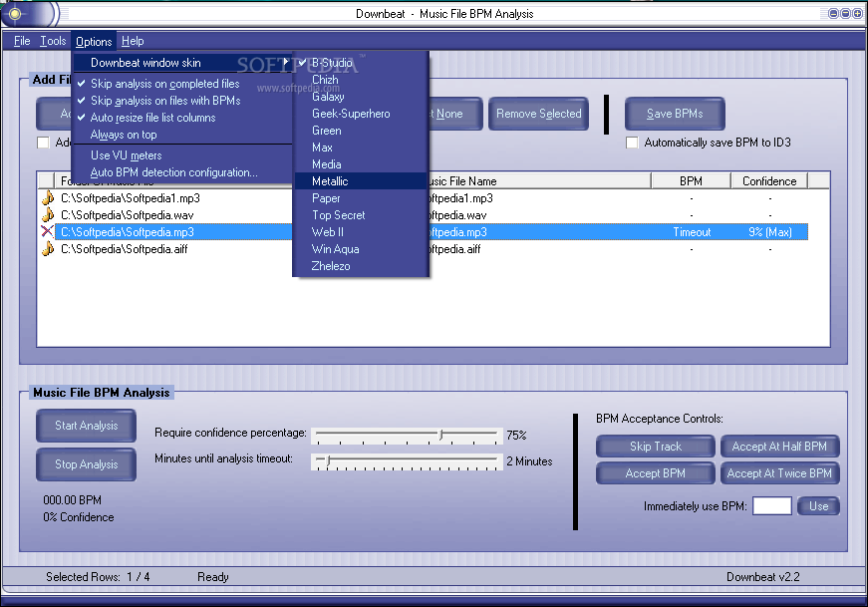Image resolution: width=868 pixels, height=607 pixels.
Task: Click the Start Analysis button
Action: (87, 426)
